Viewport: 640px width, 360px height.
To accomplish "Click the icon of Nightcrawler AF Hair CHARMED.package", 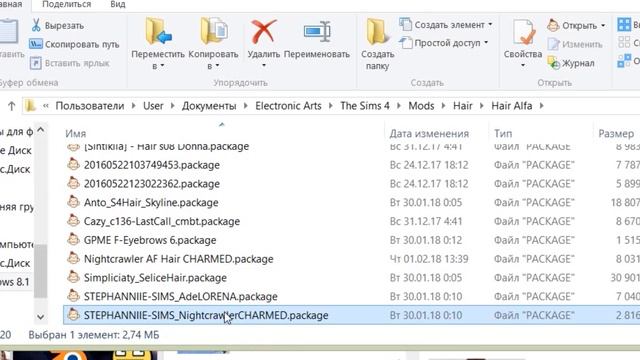I will (73, 258).
